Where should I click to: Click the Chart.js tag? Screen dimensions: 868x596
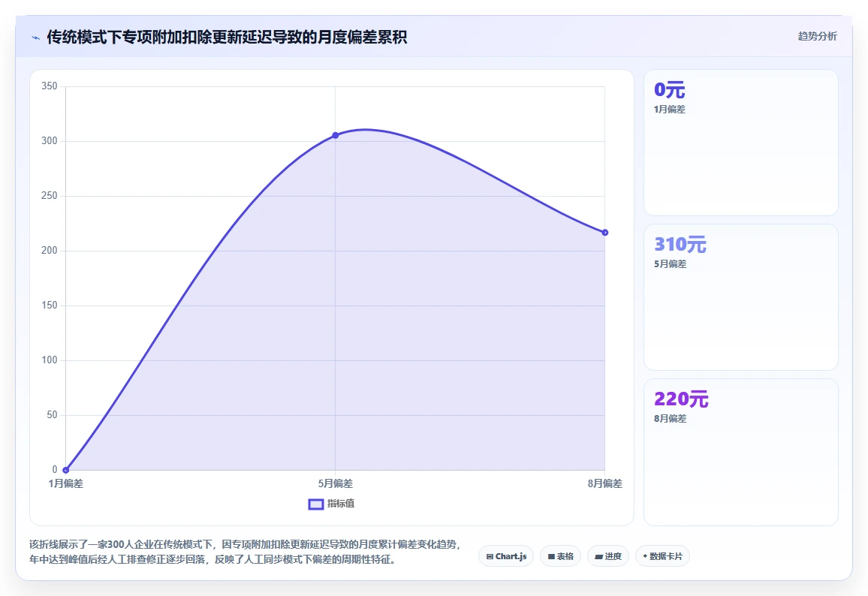point(506,556)
